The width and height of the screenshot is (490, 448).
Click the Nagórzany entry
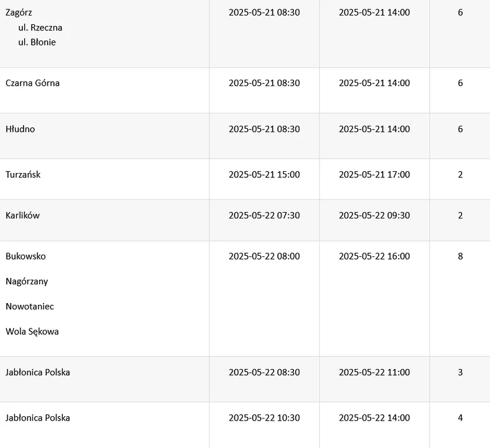(27, 281)
